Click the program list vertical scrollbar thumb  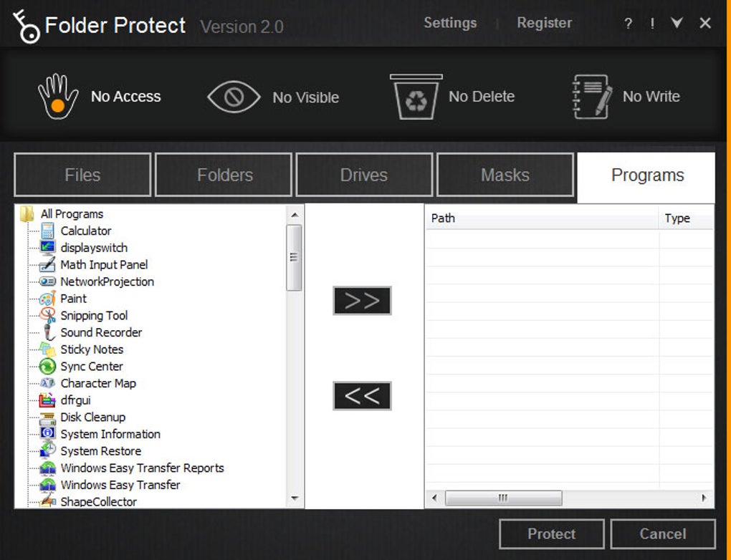click(294, 257)
